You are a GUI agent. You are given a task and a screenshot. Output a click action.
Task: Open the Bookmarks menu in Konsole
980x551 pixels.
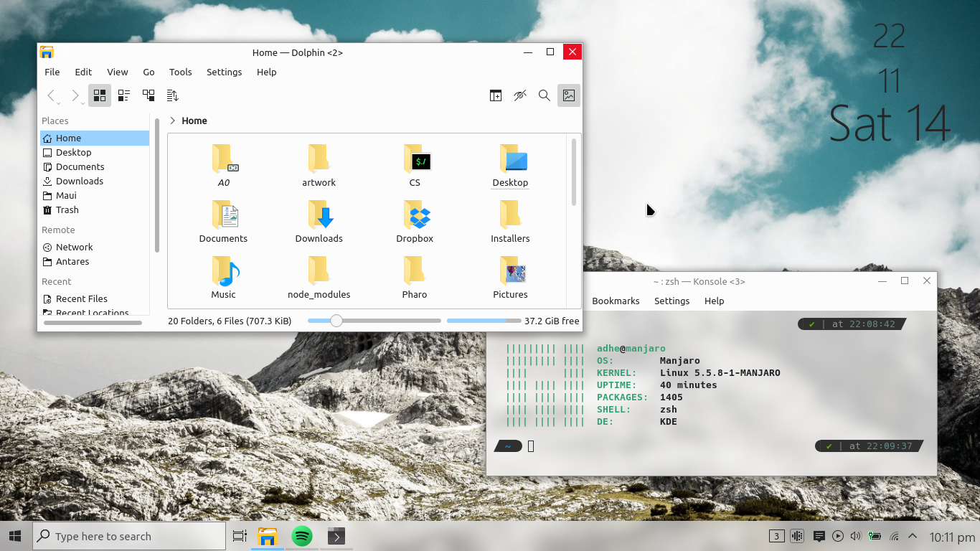616,301
